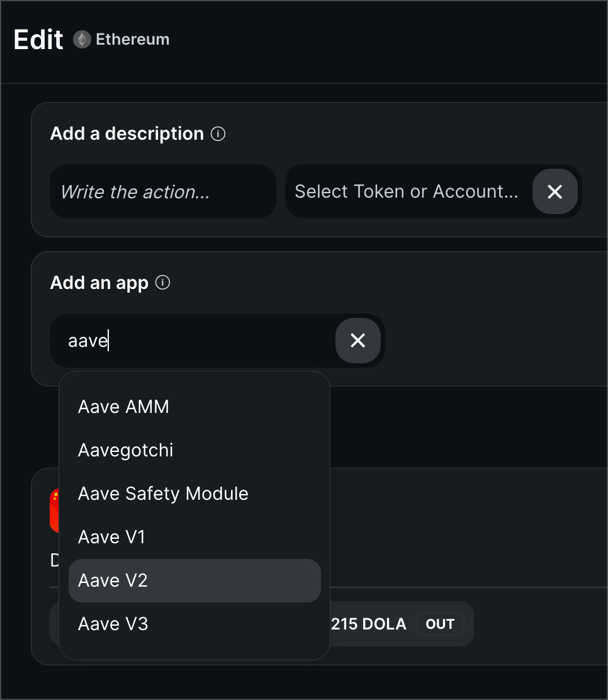
Task: Click the 'Write the action...' input
Action: [162, 191]
